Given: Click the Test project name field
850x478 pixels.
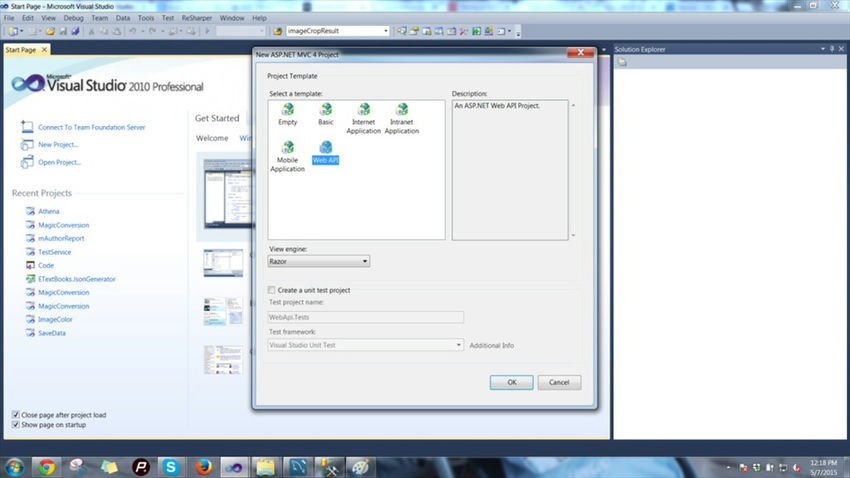Looking at the screenshot, I should coord(365,317).
